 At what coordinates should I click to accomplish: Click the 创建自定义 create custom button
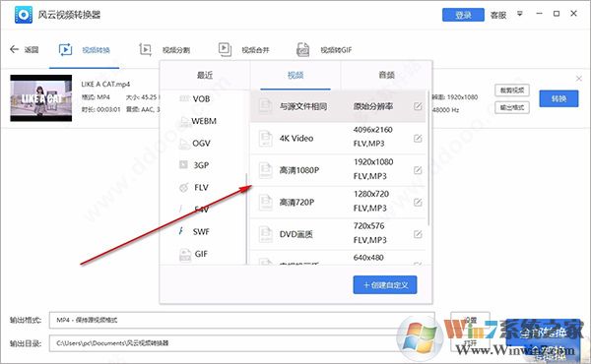(385, 285)
